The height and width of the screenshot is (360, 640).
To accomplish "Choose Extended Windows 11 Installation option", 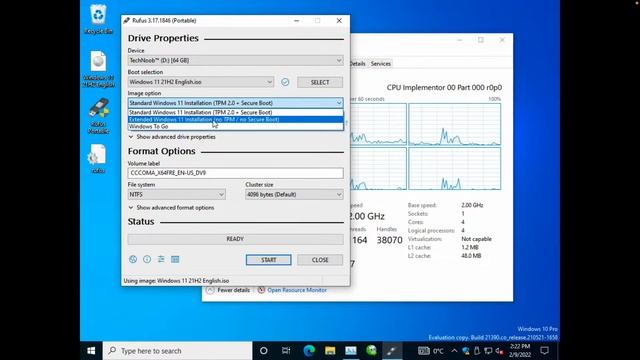I will 236,120.
